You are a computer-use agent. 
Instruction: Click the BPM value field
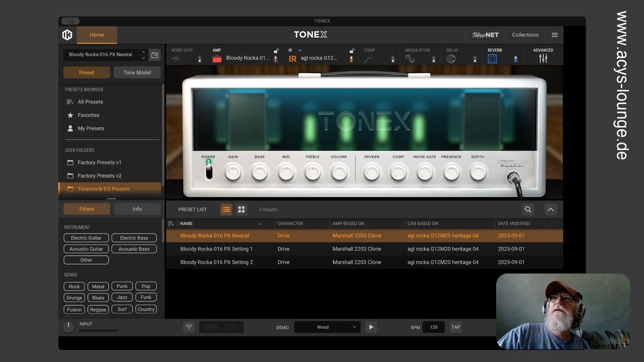434,327
